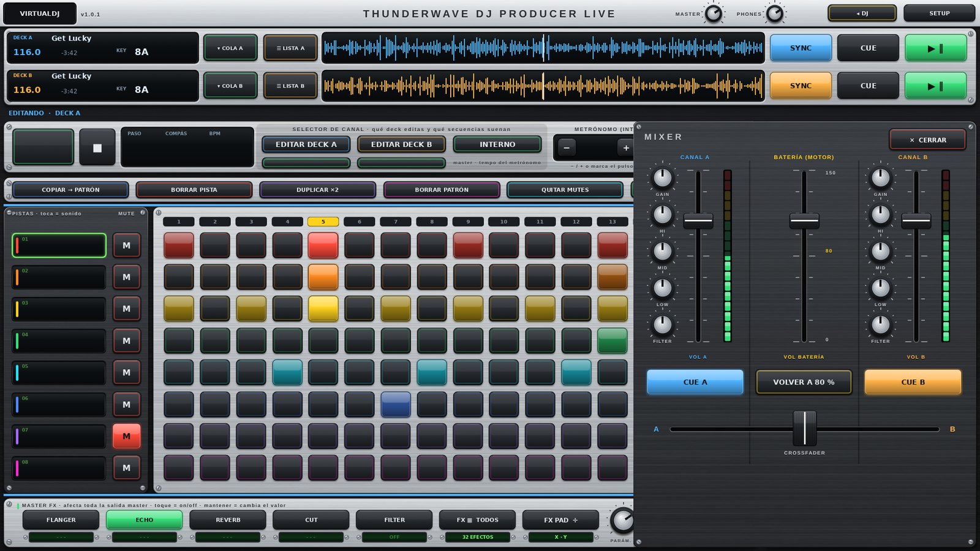Jump to step 9 column header
Viewport: 980px width, 551px height.
(468, 222)
